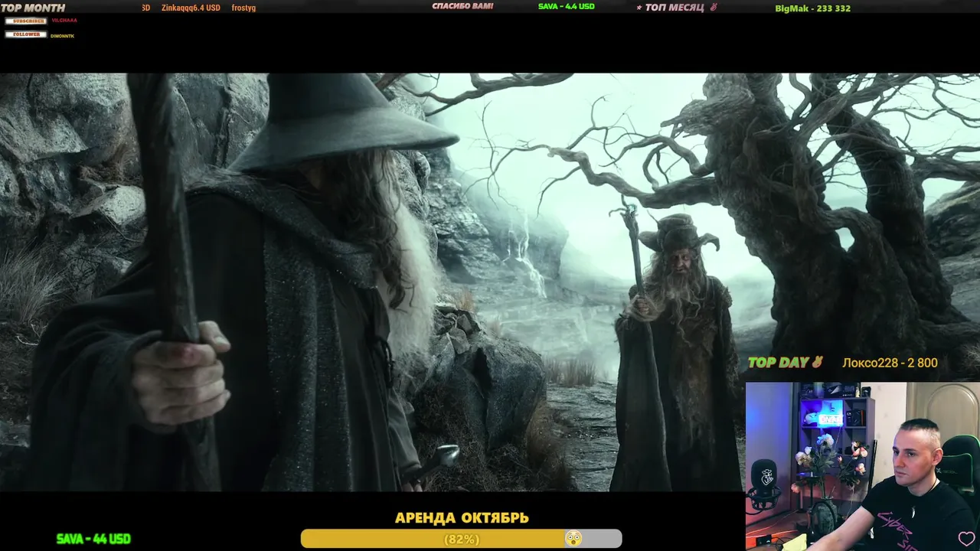Click the Локсо228 - 2 800 entry

[x=890, y=363]
